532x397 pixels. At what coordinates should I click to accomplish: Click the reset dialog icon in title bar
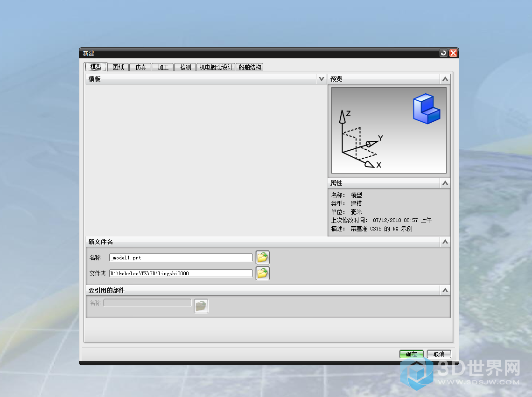pyautogui.click(x=443, y=53)
